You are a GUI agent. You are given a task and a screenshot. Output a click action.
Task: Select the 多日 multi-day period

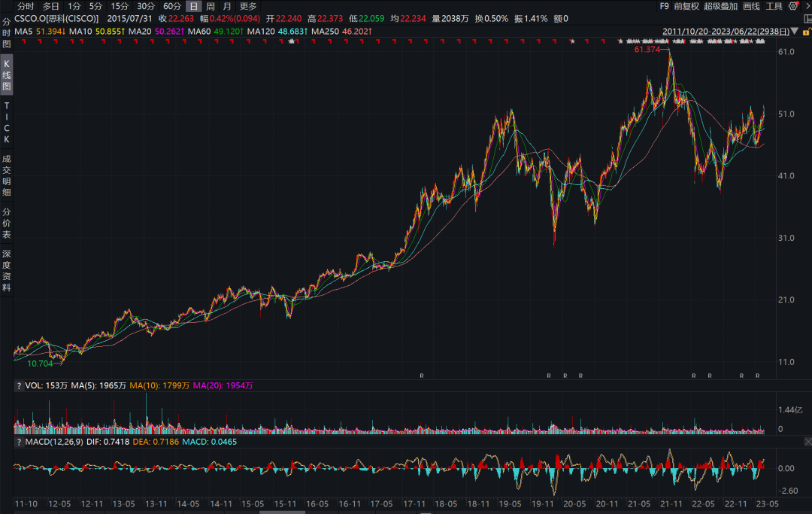click(x=51, y=6)
